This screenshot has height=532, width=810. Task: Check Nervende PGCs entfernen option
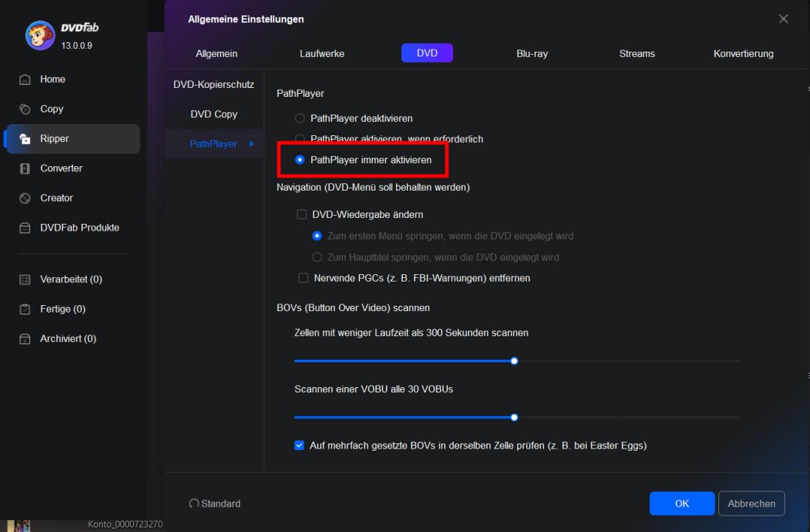(x=302, y=279)
